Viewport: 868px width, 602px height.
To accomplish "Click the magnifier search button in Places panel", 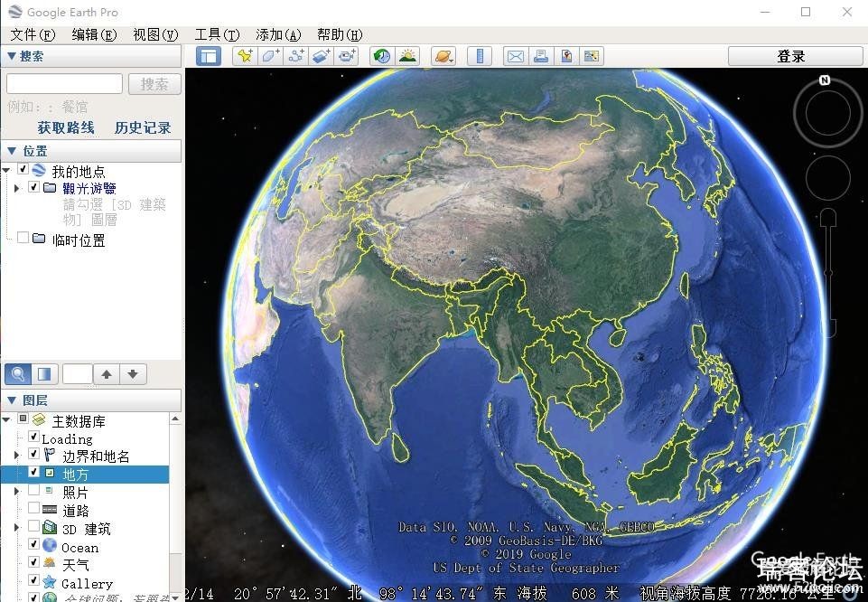I will click(x=18, y=374).
